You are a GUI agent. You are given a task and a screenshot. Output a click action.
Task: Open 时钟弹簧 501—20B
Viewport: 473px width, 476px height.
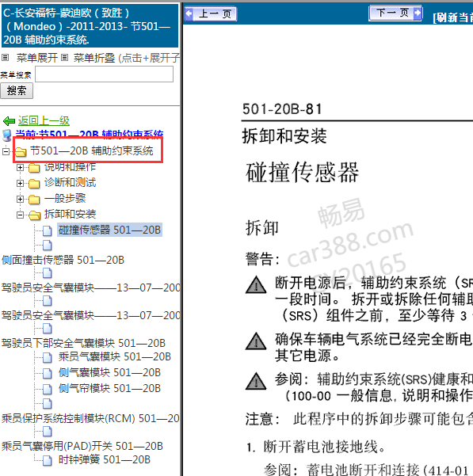[105, 459]
